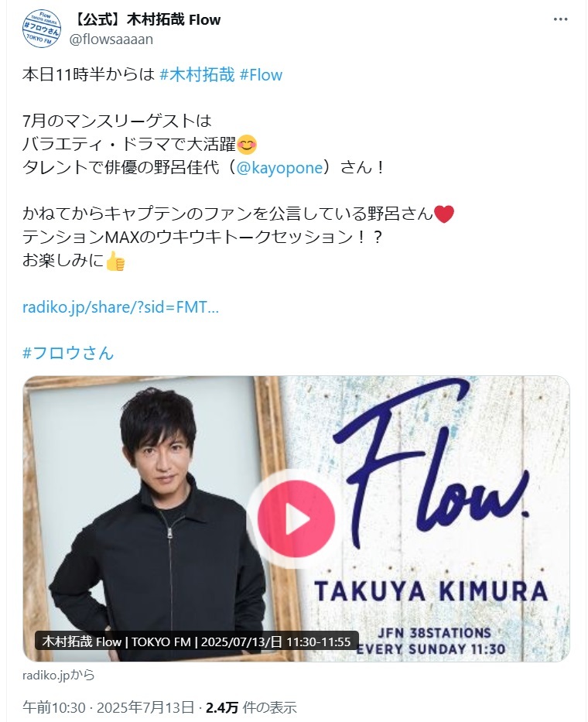Image resolution: width=588 pixels, height=722 pixels.
Task: Click the red heart emoji
Action: pyautogui.click(x=444, y=214)
